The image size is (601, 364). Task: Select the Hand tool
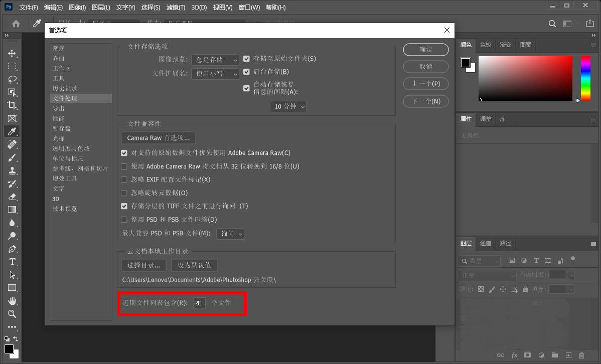(12, 301)
